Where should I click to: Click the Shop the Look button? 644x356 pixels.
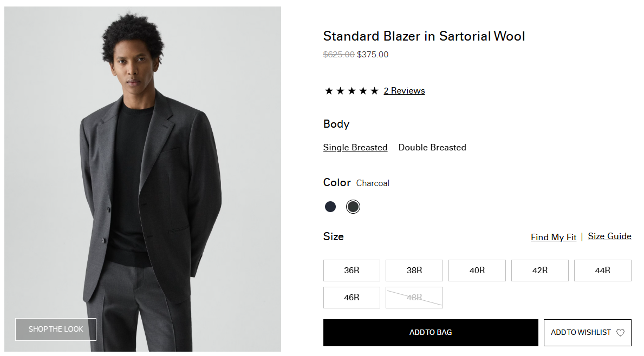point(56,329)
